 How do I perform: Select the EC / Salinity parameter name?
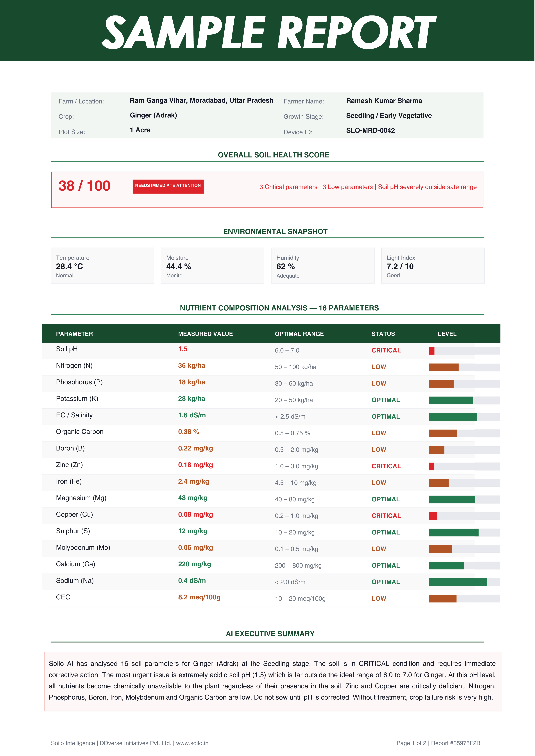pos(74,415)
